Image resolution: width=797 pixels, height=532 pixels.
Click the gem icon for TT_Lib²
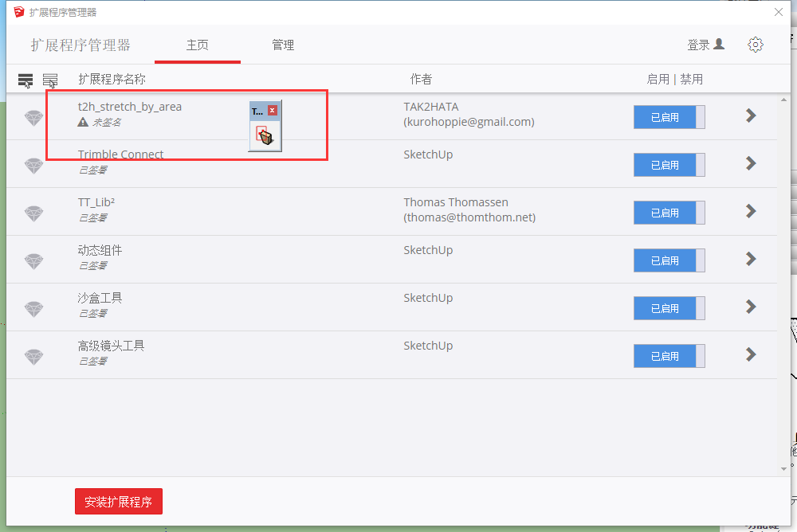pyautogui.click(x=34, y=213)
